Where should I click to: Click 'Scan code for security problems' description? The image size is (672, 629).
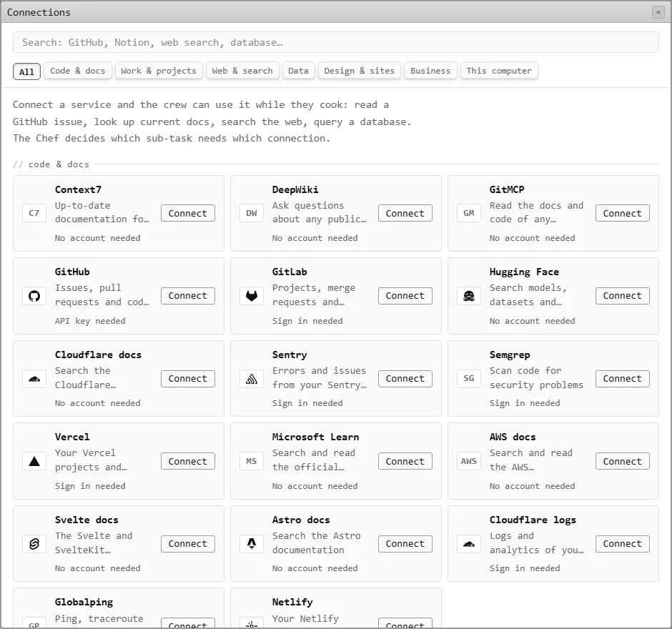point(537,377)
